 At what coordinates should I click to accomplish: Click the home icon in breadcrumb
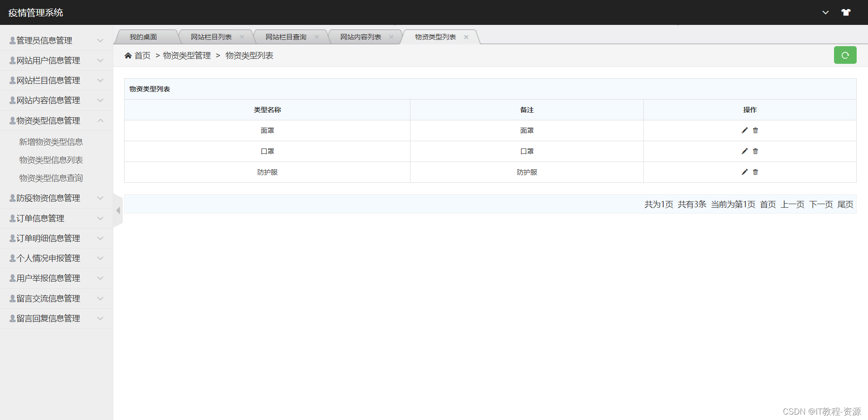pyautogui.click(x=128, y=55)
